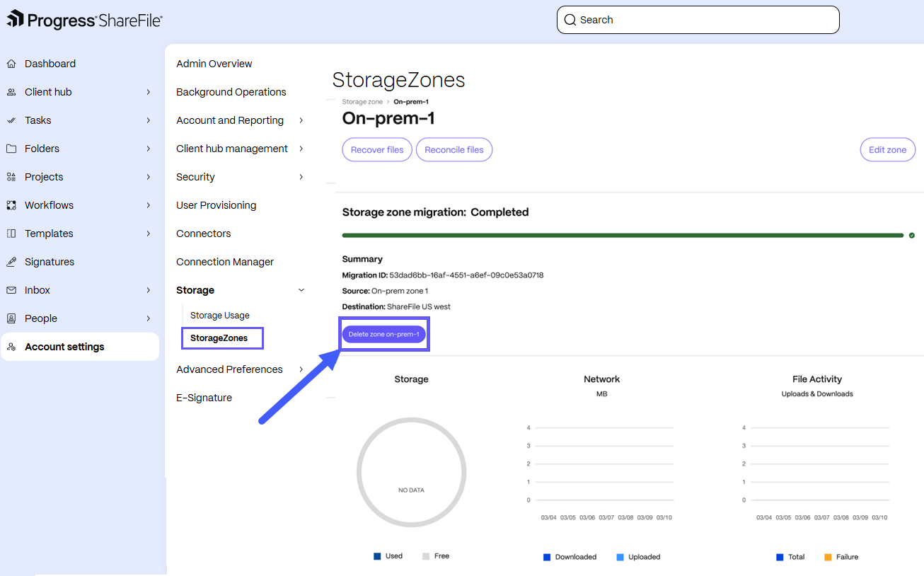Select Storage Usage sub-item
924x576 pixels.
click(x=220, y=316)
